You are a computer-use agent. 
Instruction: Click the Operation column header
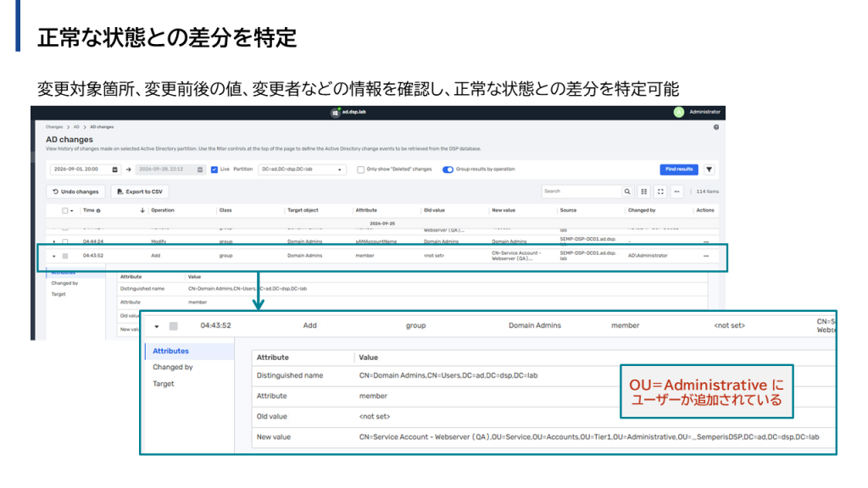(x=163, y=211)
